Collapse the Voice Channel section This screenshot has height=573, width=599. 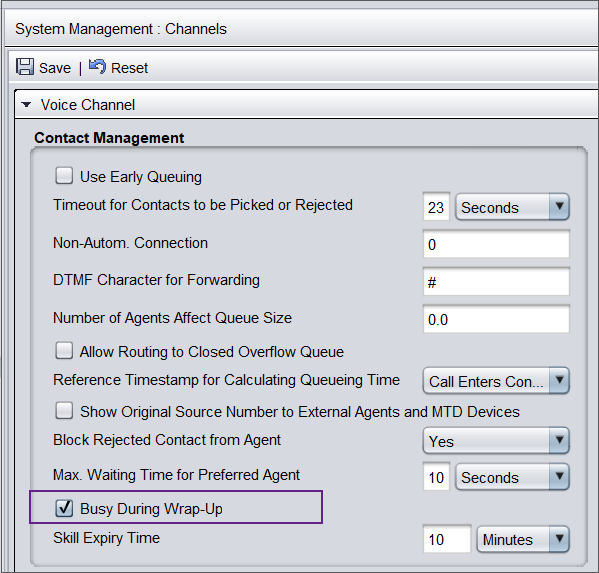click(26, 105)
